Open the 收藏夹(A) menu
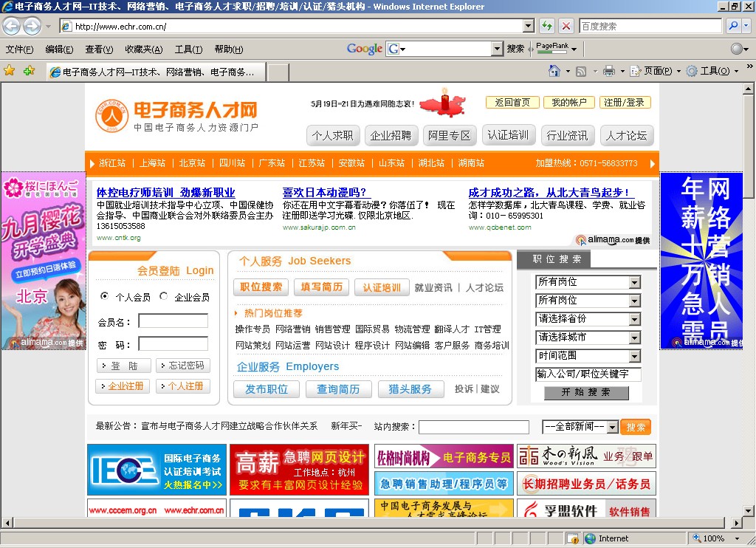Screen dimensions: 756x548 144,49
